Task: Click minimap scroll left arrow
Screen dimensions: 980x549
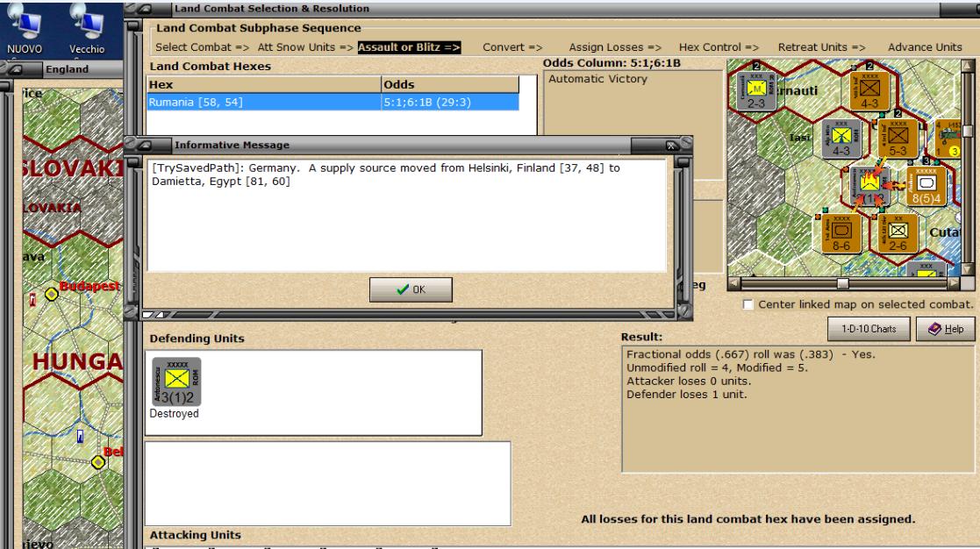Action: point(734,283)
